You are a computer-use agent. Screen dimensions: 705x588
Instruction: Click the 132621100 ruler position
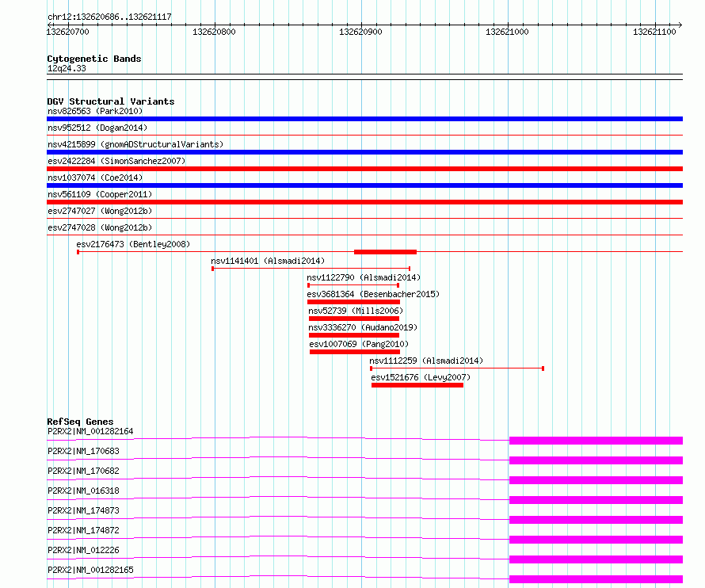(654, 32)
